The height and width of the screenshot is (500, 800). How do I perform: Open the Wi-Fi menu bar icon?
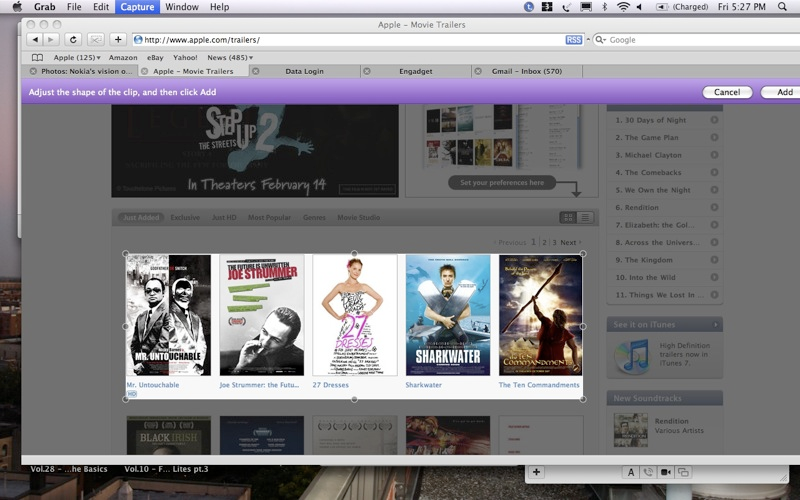(623, 7)
